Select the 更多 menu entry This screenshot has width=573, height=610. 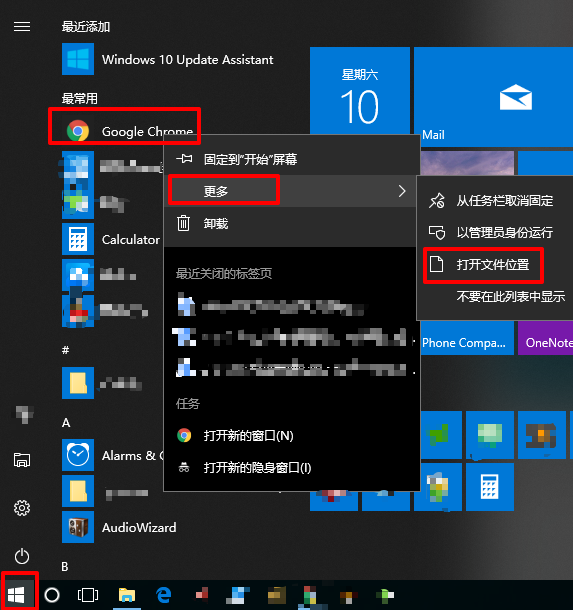click(292, 191)
